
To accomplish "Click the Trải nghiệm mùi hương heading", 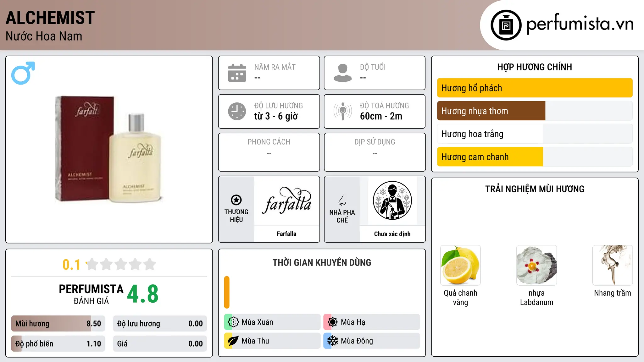I will coord(535,189).
